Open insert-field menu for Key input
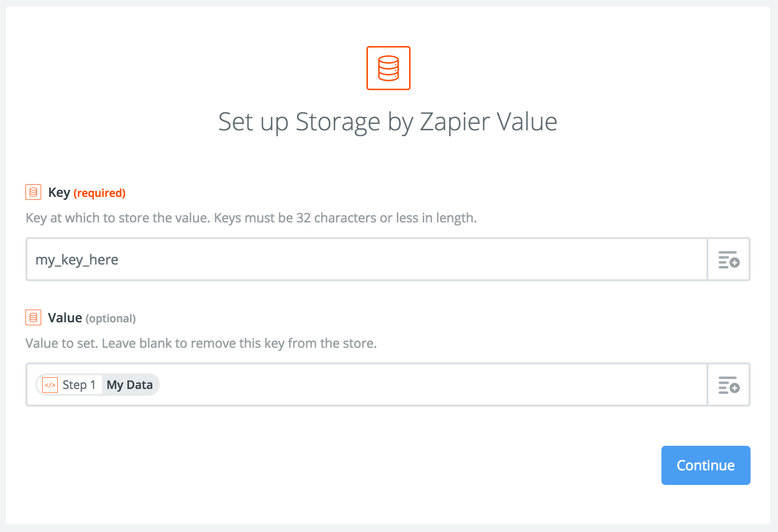Screen dimensions: 778x532 [x=729, y=259]
